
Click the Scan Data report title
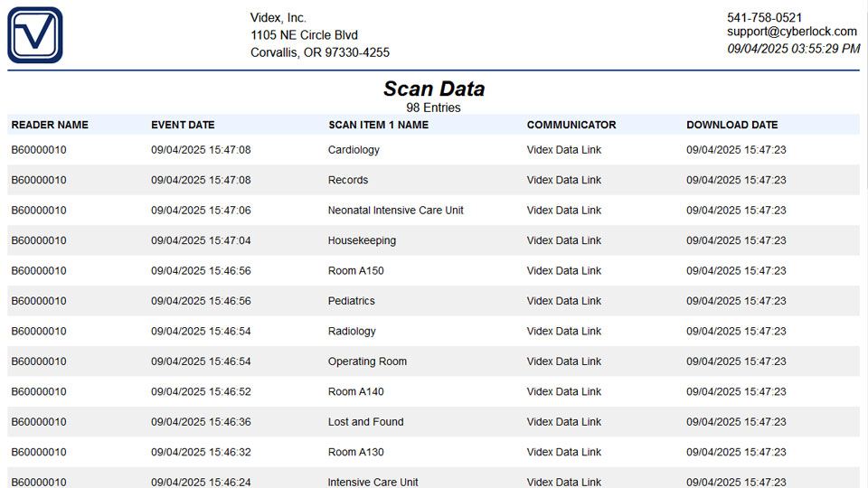click(x=434, y=89)
